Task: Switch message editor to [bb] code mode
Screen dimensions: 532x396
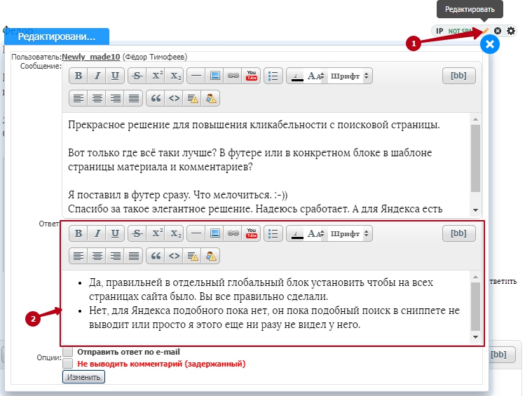Action: 459,76
